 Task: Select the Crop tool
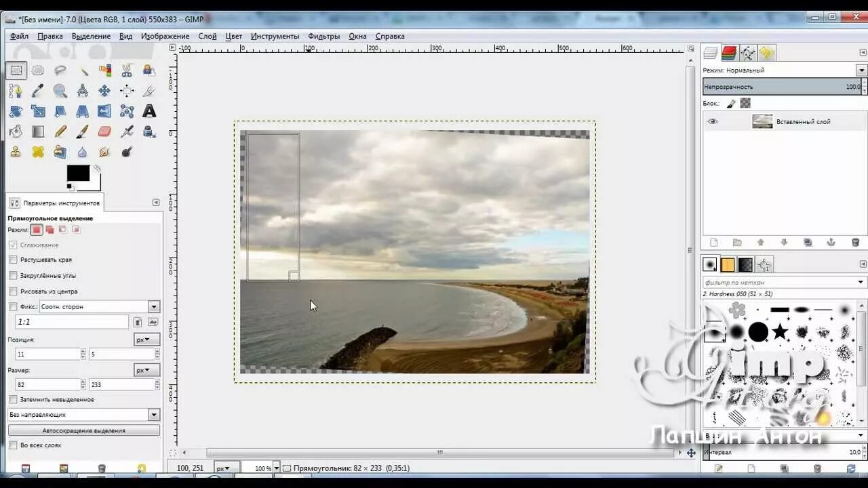coord(149,91)
